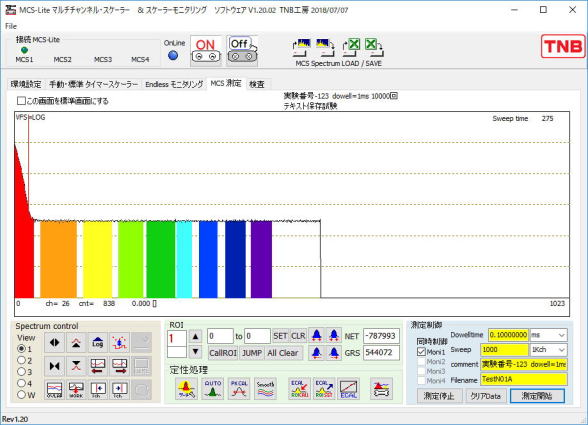
Task: Click the lower-right blue ROI peak icon
Action: click(334, 353)
